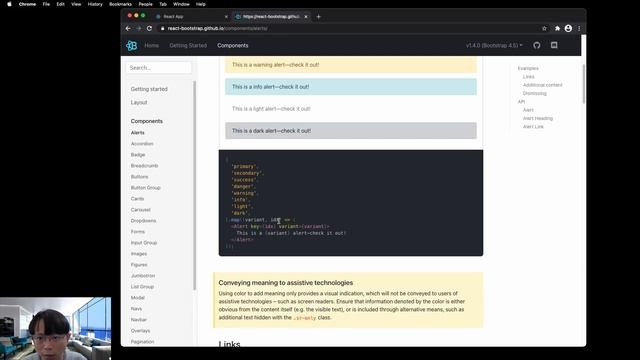Bookmark page with star icon

pos(544,29)
